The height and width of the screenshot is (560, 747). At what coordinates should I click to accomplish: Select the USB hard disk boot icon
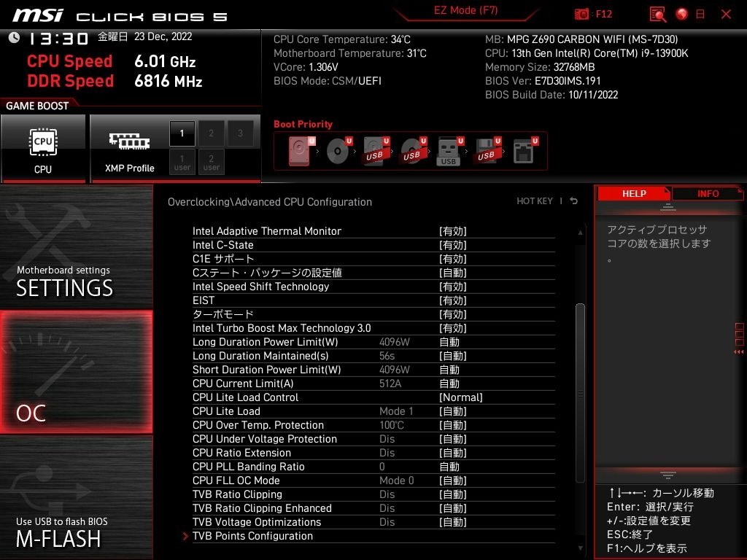tap(376, 151)
